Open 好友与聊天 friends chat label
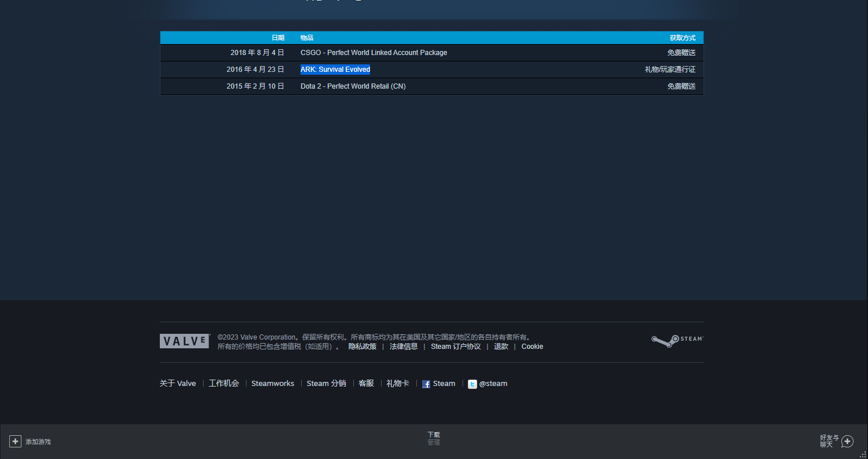This screenshot has width=868, height=459. [829, 441]
